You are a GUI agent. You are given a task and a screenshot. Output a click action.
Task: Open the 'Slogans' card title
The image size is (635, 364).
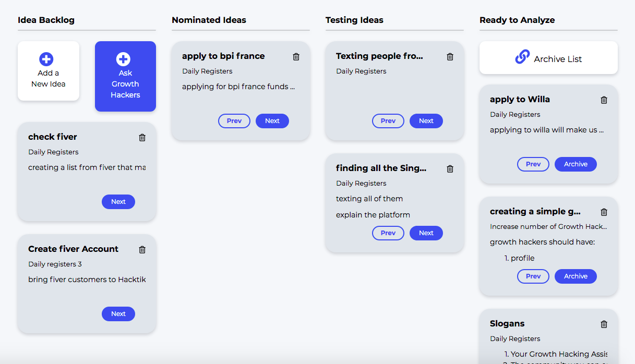pos(508,324)
